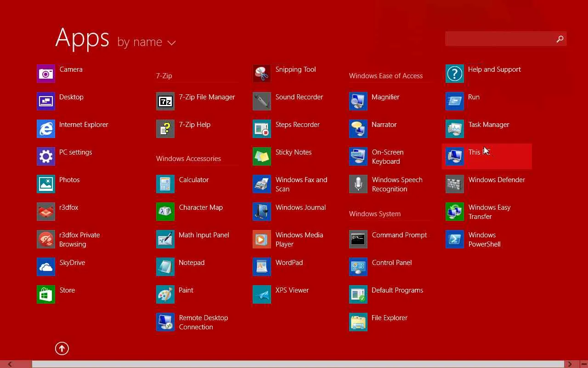588x368 pixels.
Task: Launch the XPS Viewer icon
Action: click(x=262, y=294)
